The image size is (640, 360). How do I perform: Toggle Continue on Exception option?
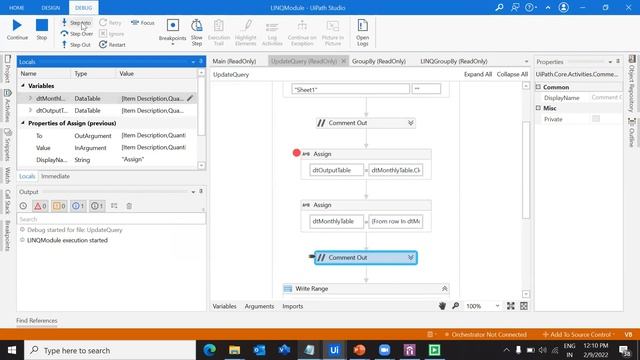302,32
